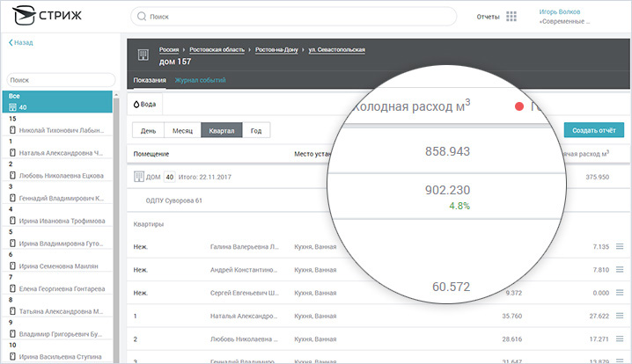
Task: Follow the Ростов-на-Дону breadcrumb link
Action: (276, 49)
